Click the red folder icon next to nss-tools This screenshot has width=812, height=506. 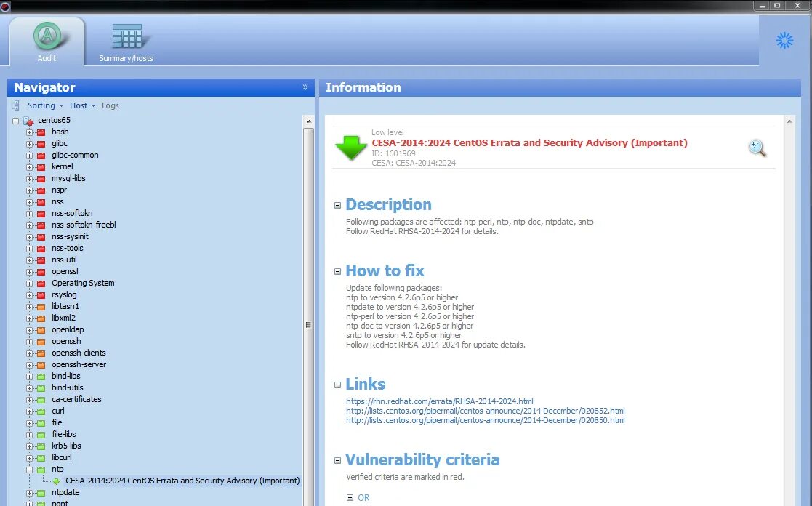(x=41, y=249)
